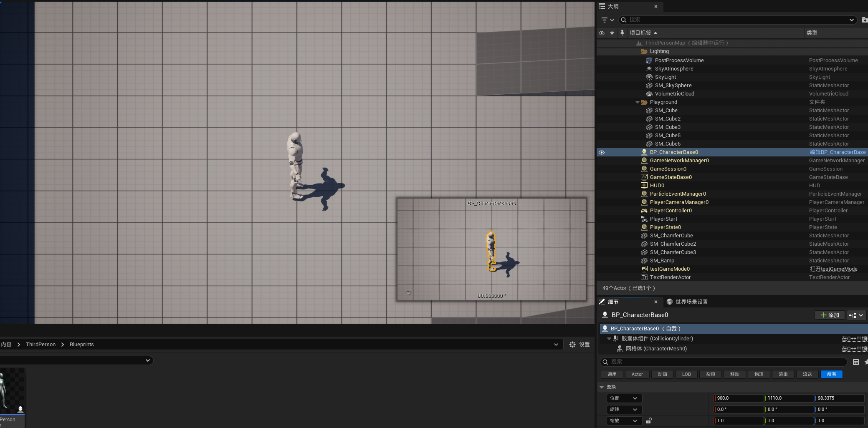Click the outliner search field
This screenshot has height=428, width=868.
click(737, 20)
